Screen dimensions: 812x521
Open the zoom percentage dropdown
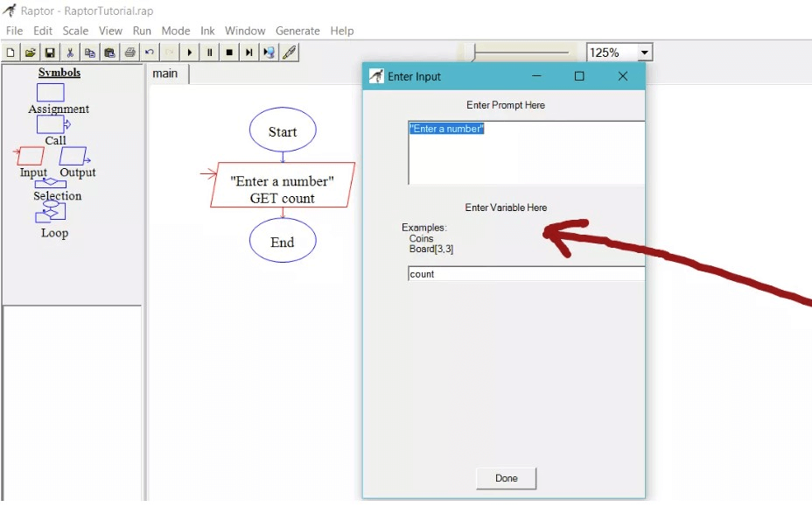644,53
